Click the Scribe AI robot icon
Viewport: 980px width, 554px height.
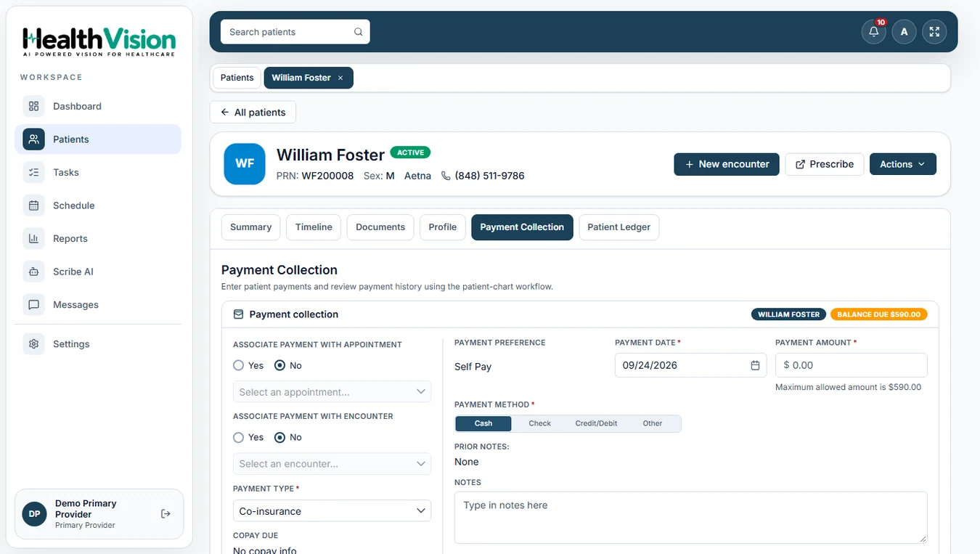(x=33, y=272)
